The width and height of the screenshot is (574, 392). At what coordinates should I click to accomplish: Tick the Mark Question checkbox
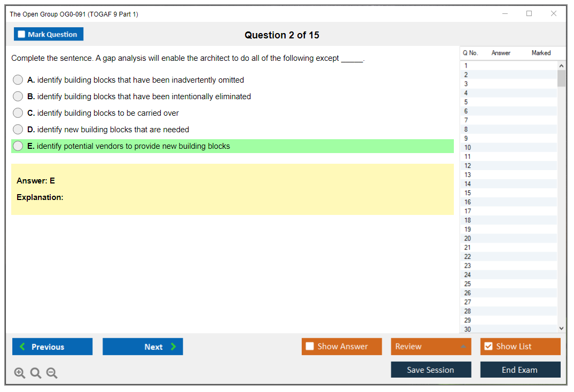pyautogui.click(x=22, y=34)
